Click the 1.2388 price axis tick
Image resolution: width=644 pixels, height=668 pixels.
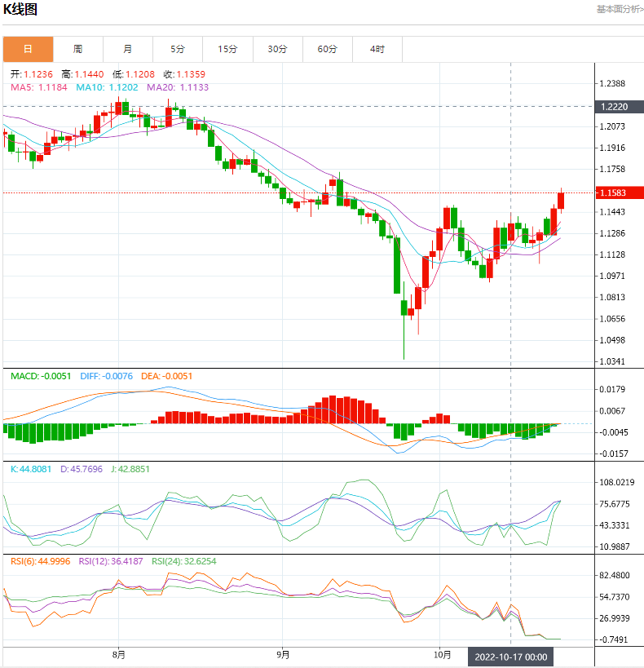click(612, 83)
